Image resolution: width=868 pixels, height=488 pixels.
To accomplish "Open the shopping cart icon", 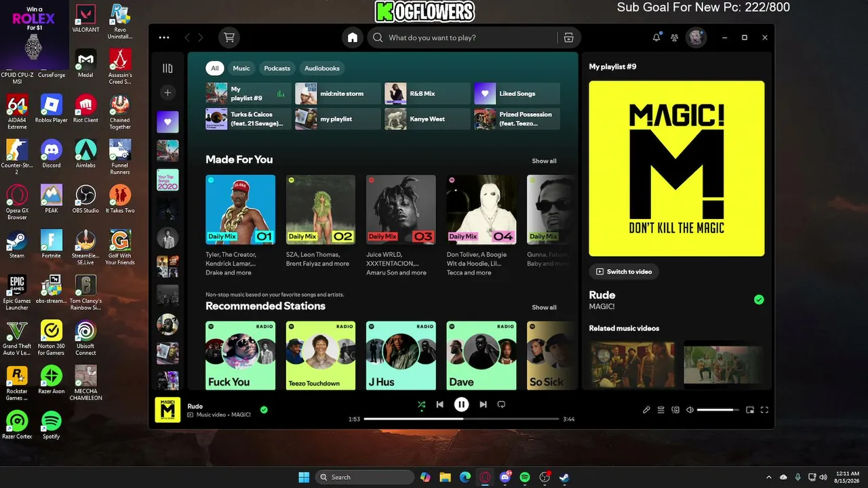I will (x=229, y=38).
